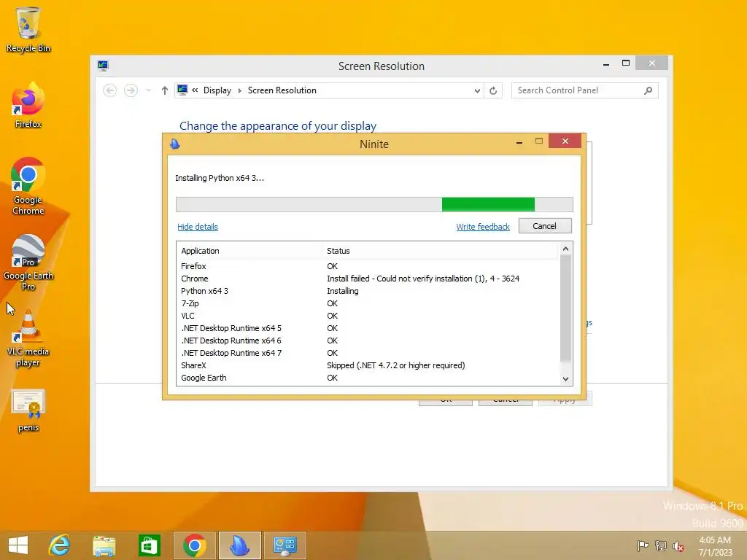The width and height of the screenshot is (747, 560).
Task: Click the Ninite list scrollbar thumb
Action: click(x=565, y=308)
